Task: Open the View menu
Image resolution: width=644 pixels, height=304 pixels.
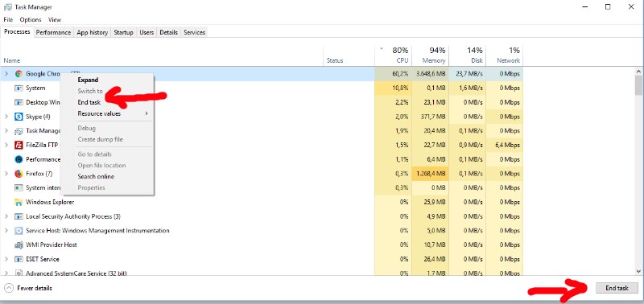Action: tap(55, 19)
